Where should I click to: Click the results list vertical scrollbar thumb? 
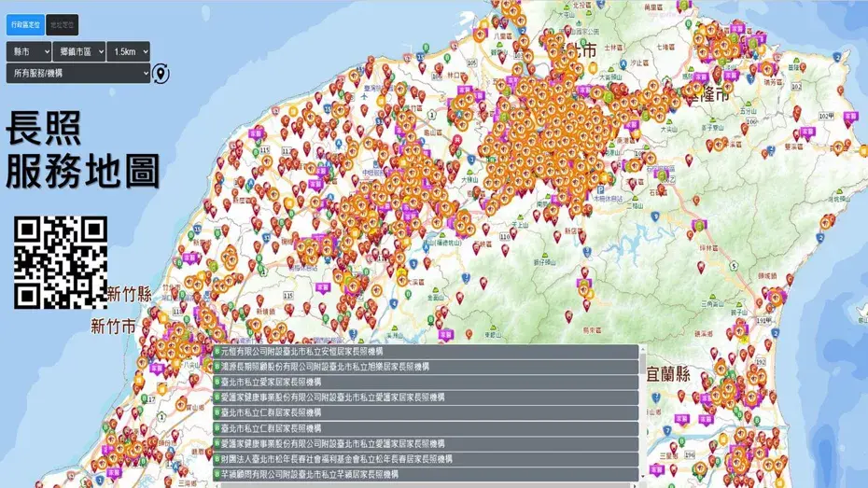click(x=643, y=364)
